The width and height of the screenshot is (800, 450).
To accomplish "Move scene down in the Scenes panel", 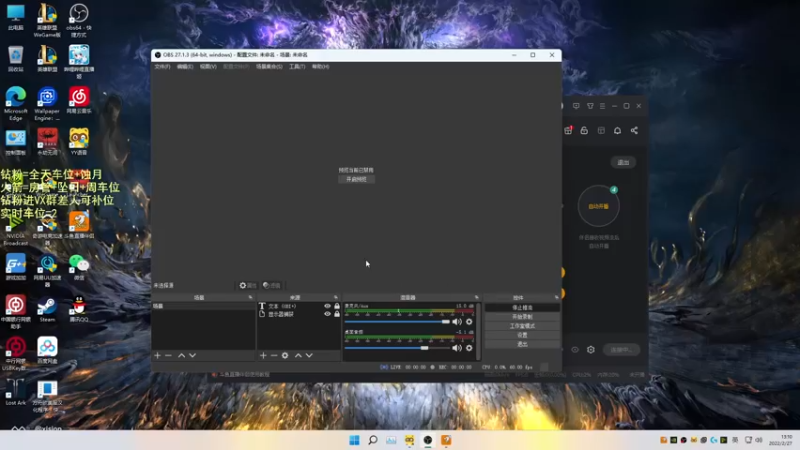I will tap(192, 355).
